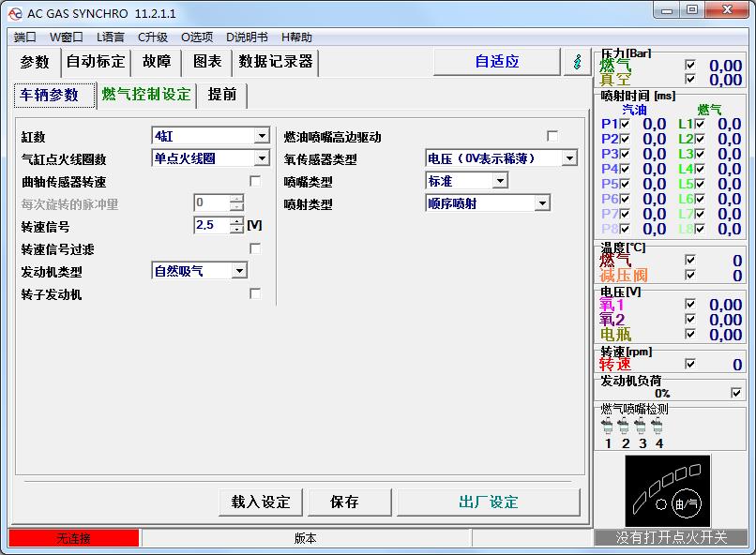Click the info icon next to 自适应
Image resolution: width=756 pixels, height=555 pixels.
pos(577,62)
